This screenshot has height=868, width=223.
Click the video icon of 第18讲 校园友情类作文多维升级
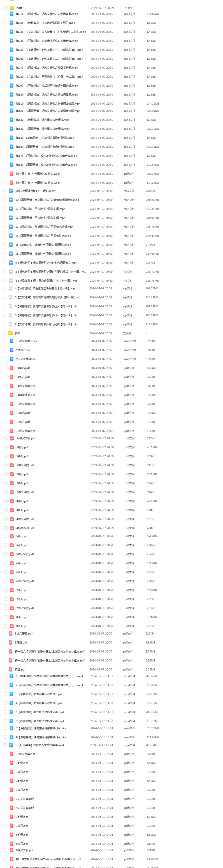point(11,165)
